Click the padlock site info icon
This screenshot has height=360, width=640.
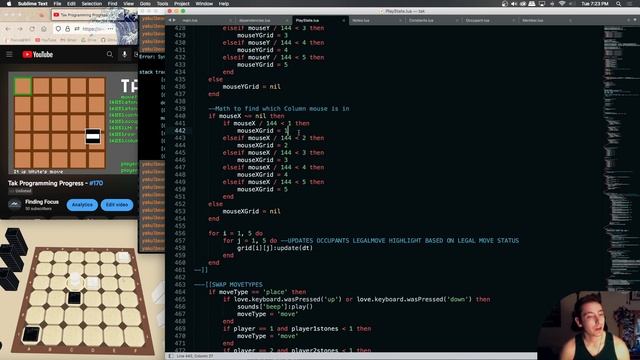[67, 29]
